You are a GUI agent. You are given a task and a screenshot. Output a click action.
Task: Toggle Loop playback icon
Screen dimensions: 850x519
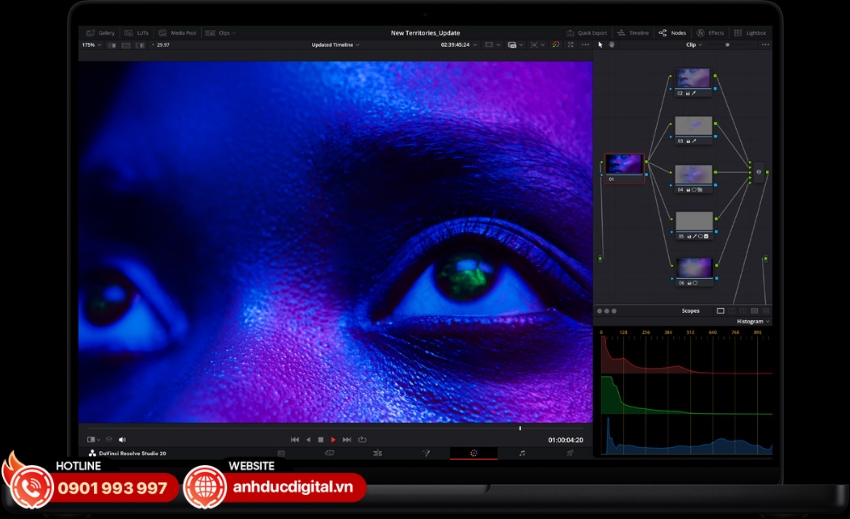click(x=362, y=439)
